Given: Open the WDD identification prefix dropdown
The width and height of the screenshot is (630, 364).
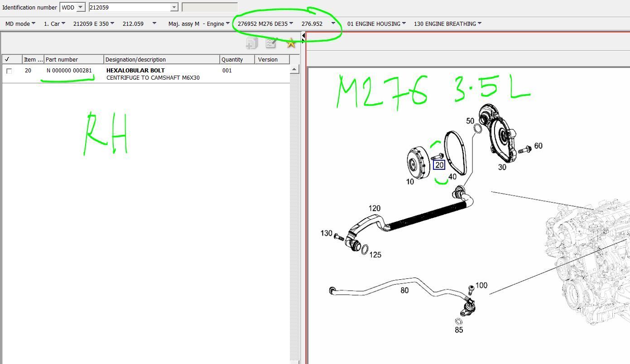Looking at the screenshot, I should tap(80, 7).
